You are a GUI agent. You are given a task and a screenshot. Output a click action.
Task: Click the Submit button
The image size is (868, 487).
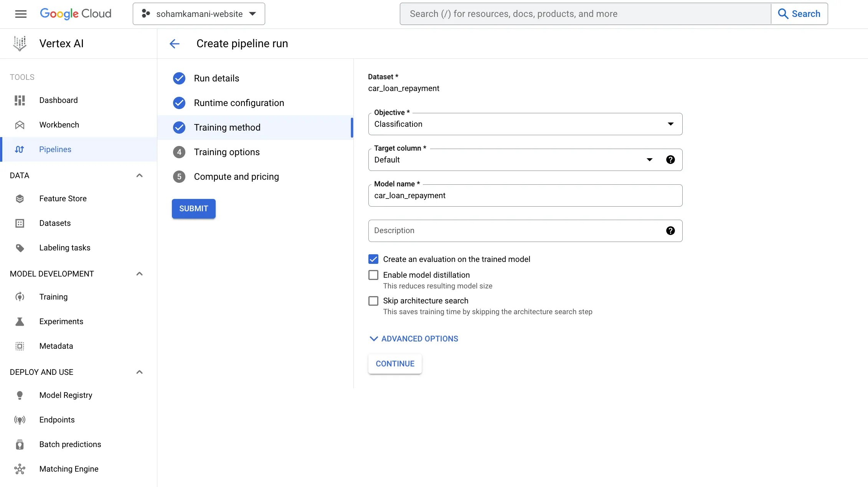(x=193, y=209)
